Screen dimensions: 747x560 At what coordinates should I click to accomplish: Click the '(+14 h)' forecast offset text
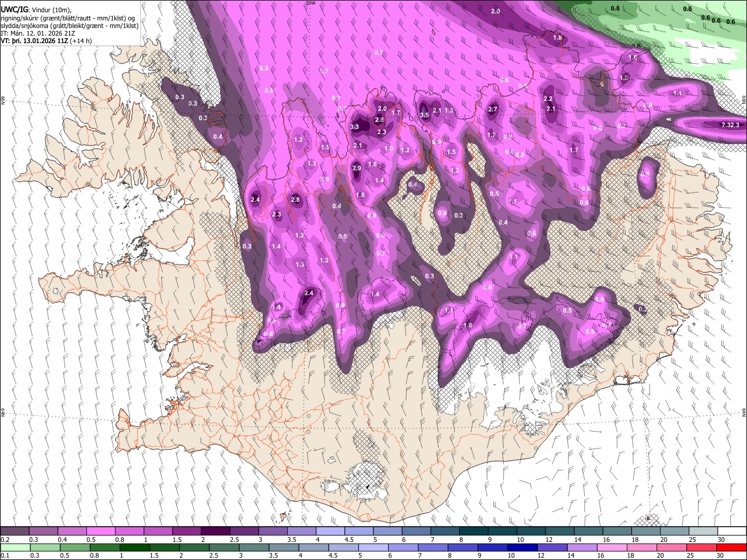click(x=81, y=41)
